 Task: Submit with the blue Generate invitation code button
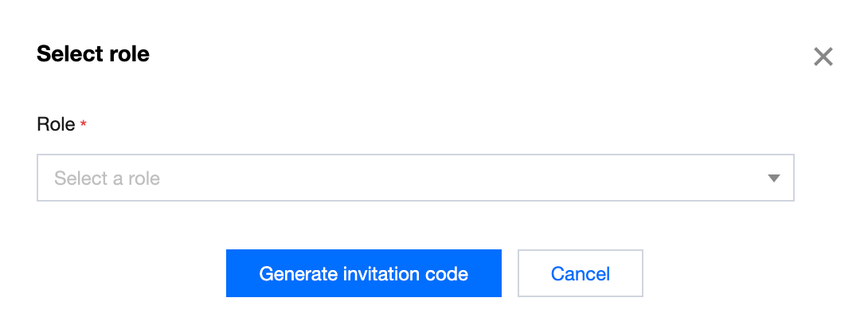[363, 273]
